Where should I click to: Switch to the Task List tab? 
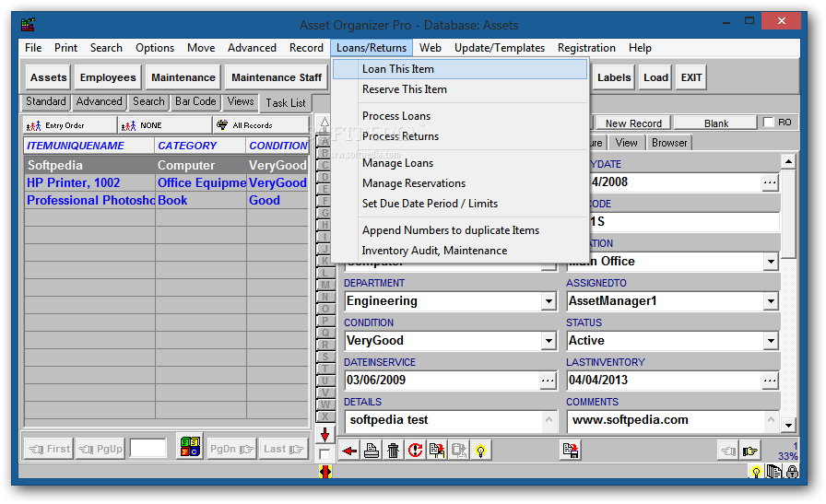point(286,102)
